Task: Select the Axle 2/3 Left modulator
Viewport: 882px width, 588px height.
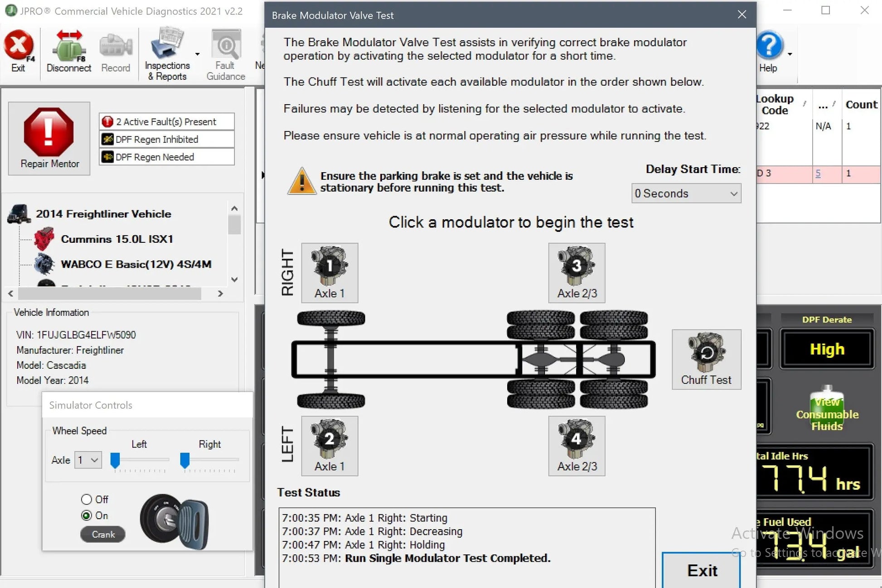Action: (x=576, y=445)
